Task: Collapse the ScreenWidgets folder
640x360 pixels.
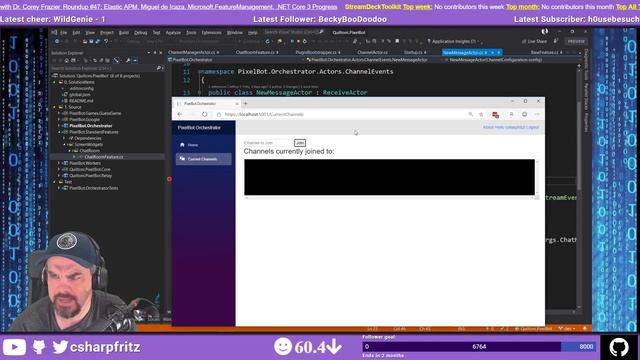Action: pos(64,144)
